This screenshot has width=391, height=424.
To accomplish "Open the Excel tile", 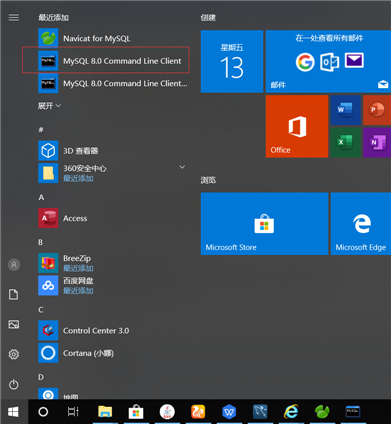I will tap(345, 142).
